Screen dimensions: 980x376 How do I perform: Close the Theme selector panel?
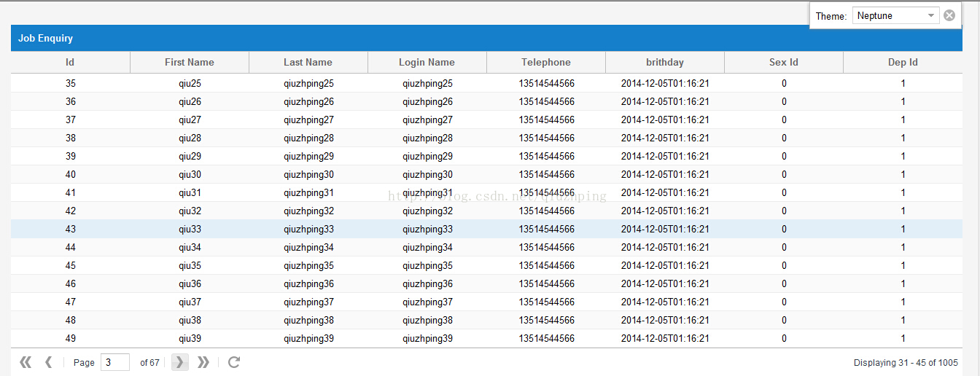949,15
